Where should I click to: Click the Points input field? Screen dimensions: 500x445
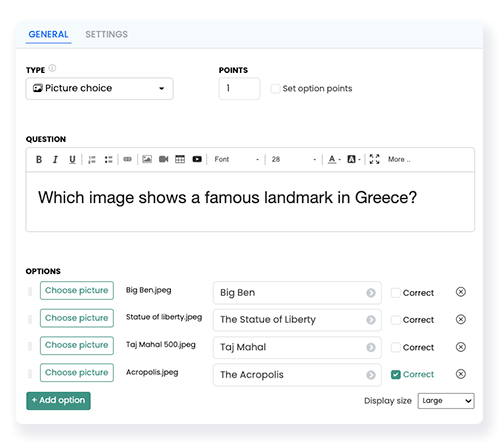(x=239, y=88)
